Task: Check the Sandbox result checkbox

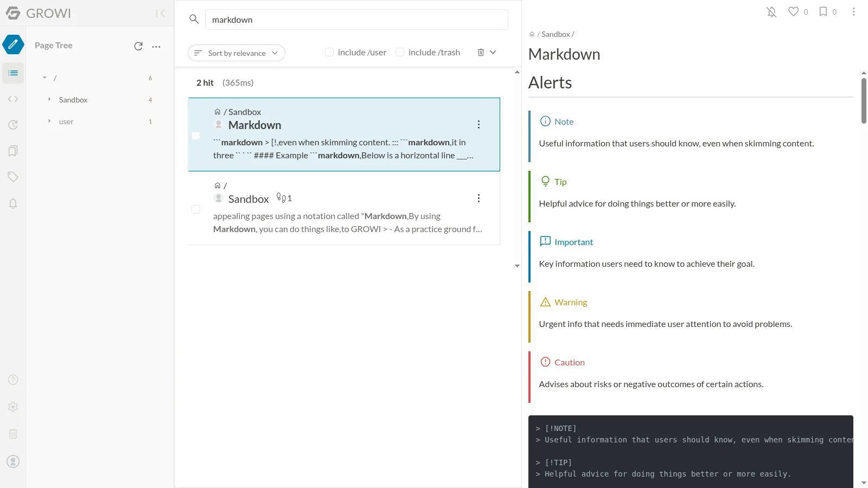Action: 196,209
